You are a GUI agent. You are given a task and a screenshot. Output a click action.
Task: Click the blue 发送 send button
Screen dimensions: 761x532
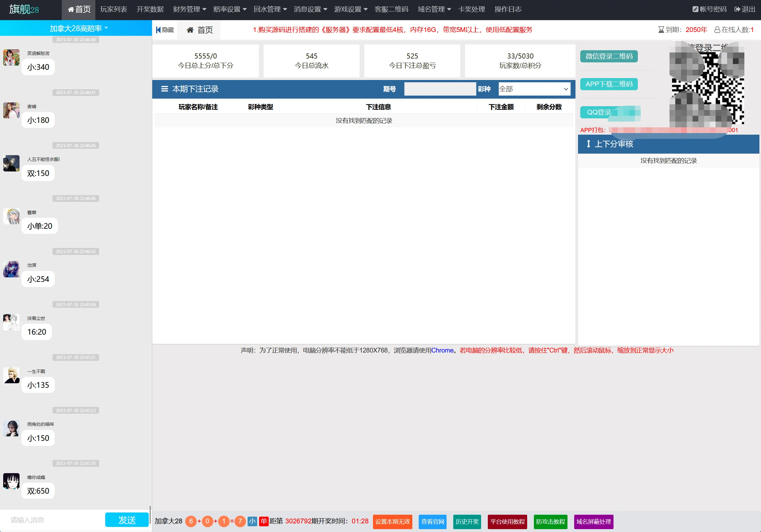pos(127,520)
